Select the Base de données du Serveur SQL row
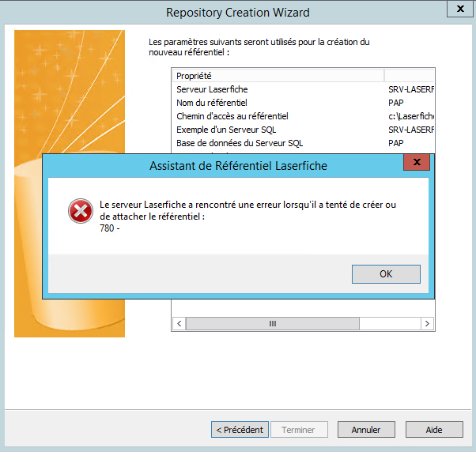The height and width of the screenshot is (452, 476). coord(304,143)
